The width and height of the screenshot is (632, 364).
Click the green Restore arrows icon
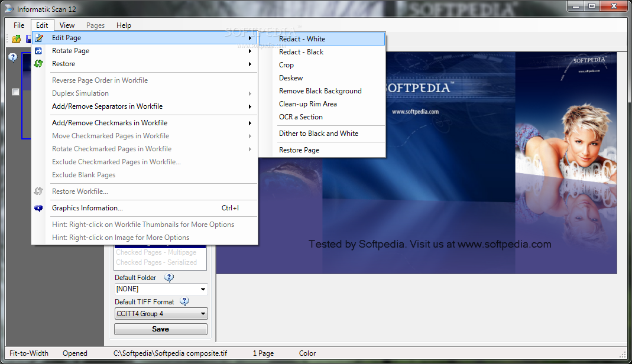point(38,64)
